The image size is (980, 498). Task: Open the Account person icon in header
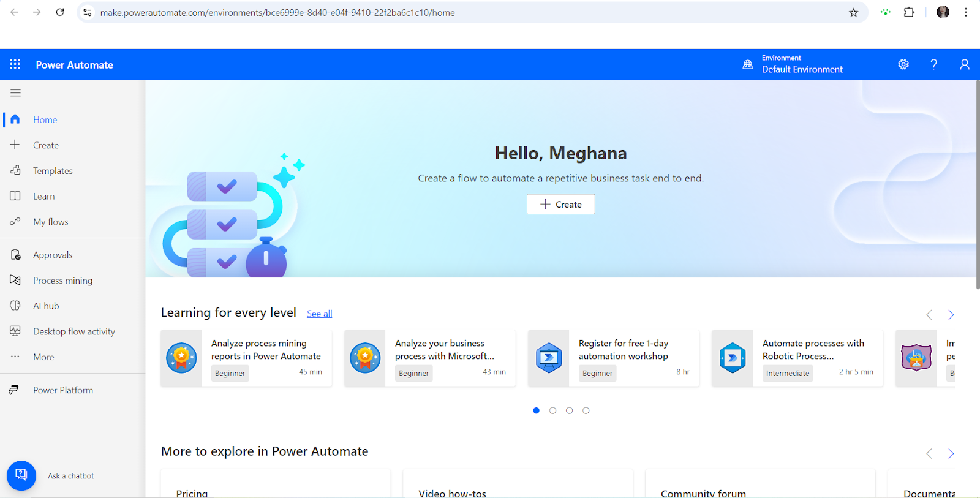[965, 64]
